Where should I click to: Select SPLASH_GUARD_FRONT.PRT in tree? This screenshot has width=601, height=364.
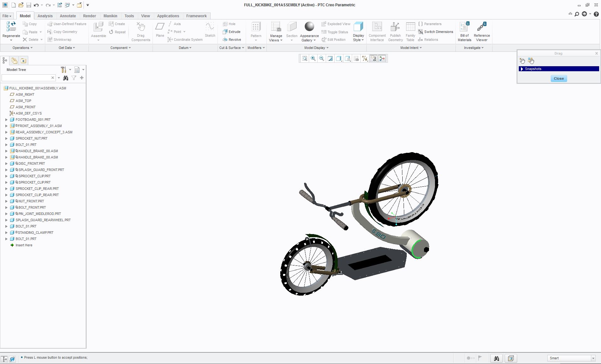click(x=41, y=170)
